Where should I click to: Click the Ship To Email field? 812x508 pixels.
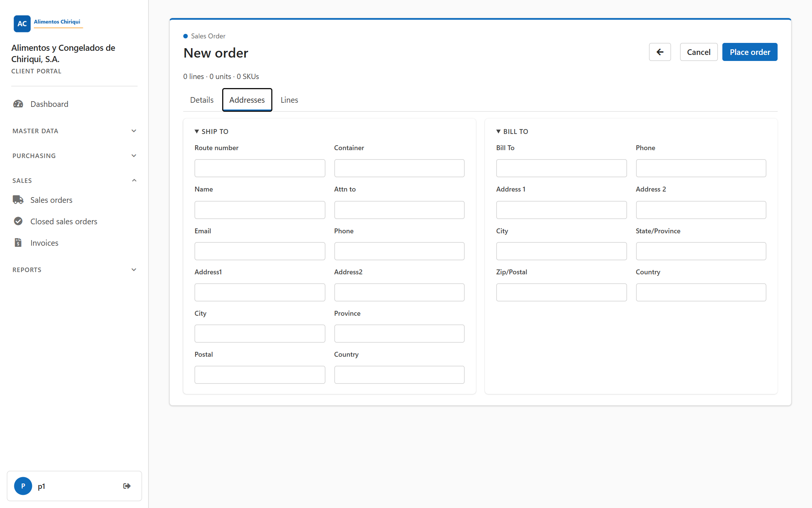click(260, 251)
